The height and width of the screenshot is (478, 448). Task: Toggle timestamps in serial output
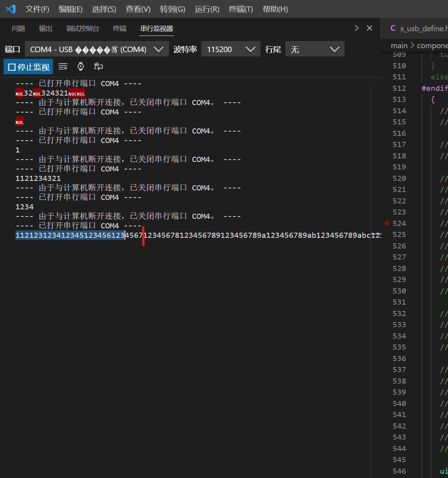click(x=81, y=66)
